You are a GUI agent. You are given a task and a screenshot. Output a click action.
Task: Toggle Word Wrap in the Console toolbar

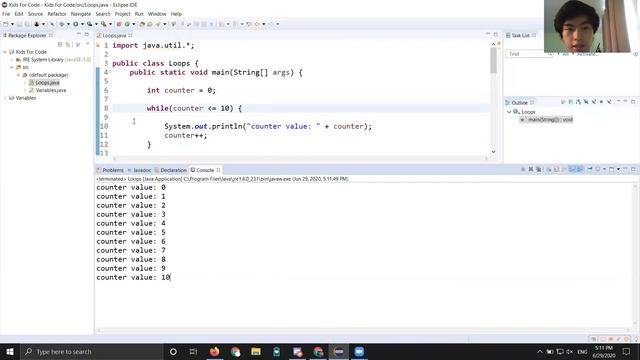coord(564,169)
